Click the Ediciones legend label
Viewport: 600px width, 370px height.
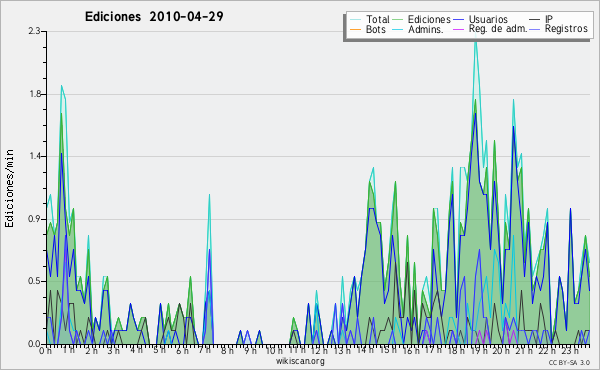pyautogui.click(x=429, y=19)
